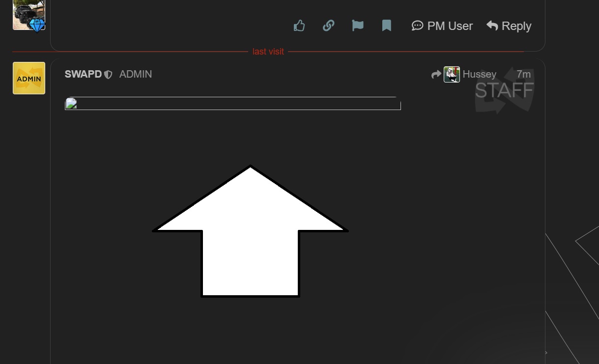Open the 7m post timestamp

pos(523,74)
